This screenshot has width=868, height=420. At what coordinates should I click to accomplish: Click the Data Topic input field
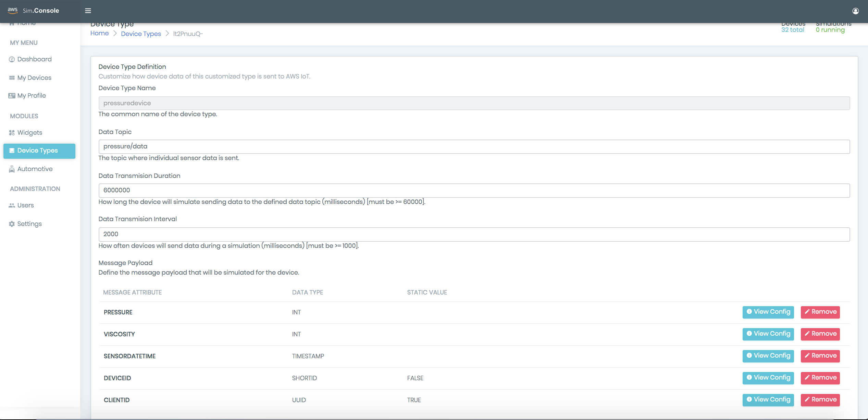(x=474, y=147)
